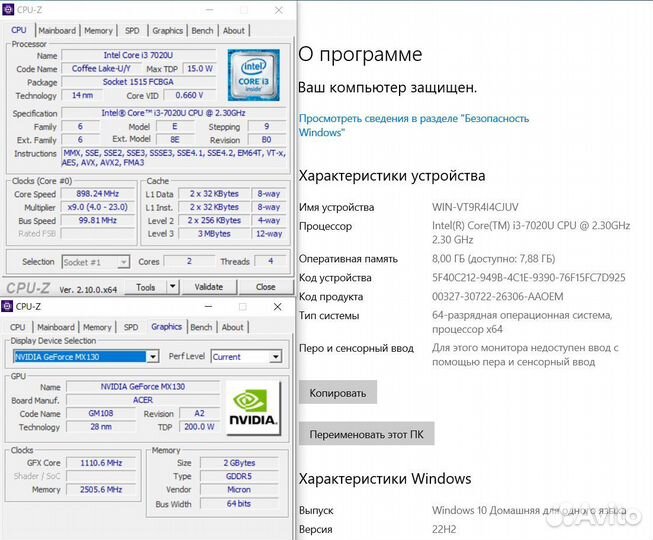Click the GPU Revision value A2
This screenshot has height=540, width=653.
[199, 413]
